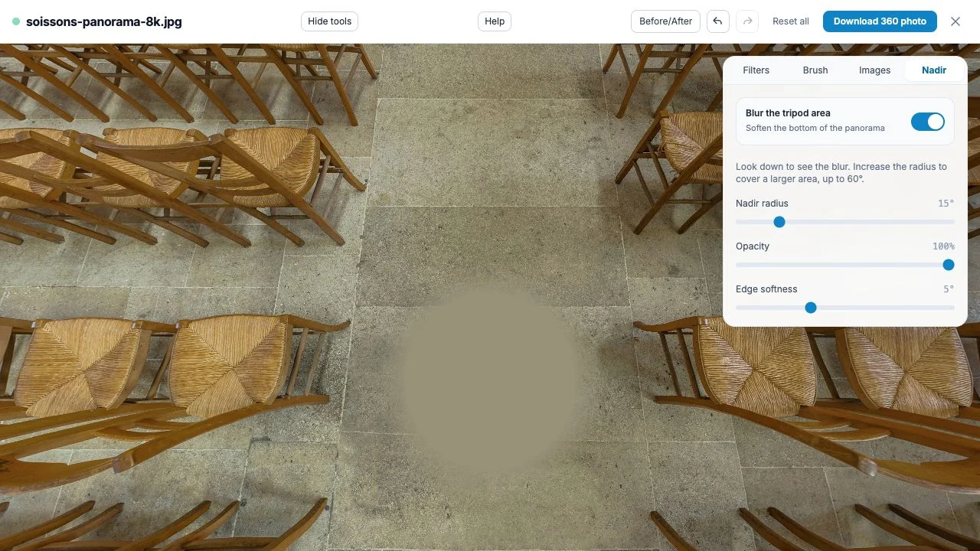Click the Nadir radius slider handle
980x551 pixels.
(x=779, y=222)
